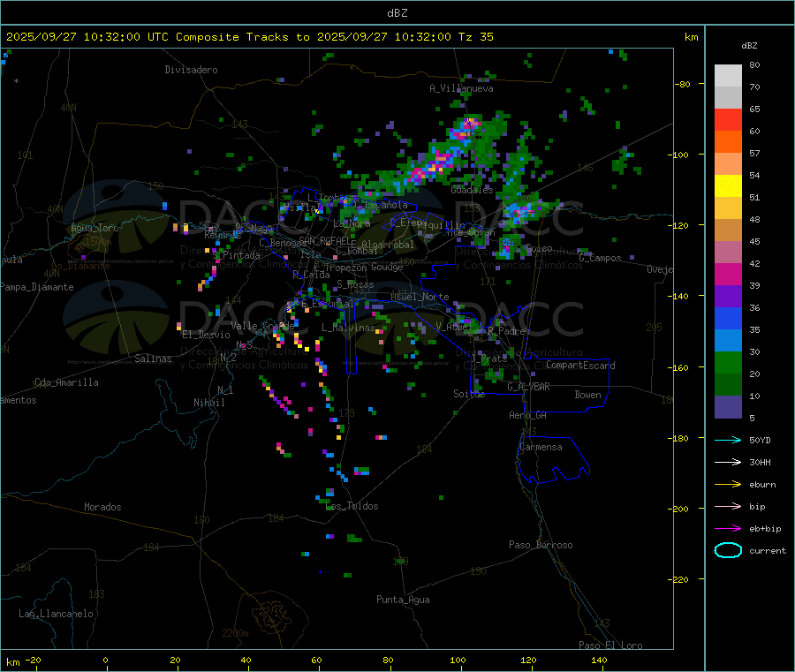The image size is (795, 672).
Task: Click the white 30HM arrow legend icon
Action: 728,462
